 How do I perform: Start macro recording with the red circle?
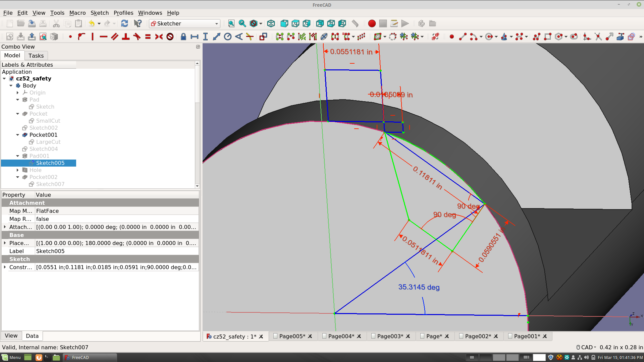(372, 23)
